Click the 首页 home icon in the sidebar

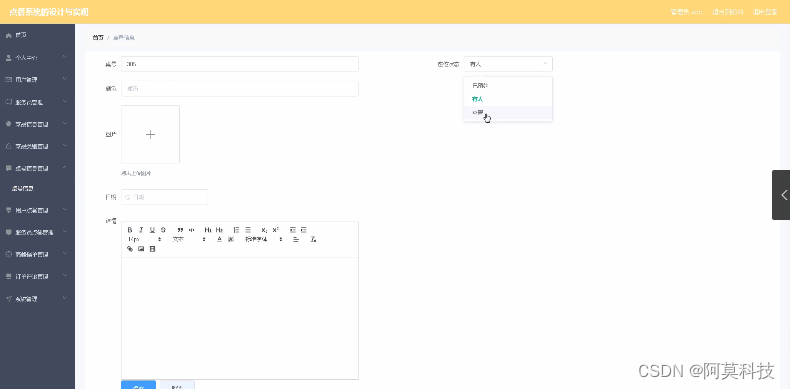pyautogui.click(x=9, y=35)
